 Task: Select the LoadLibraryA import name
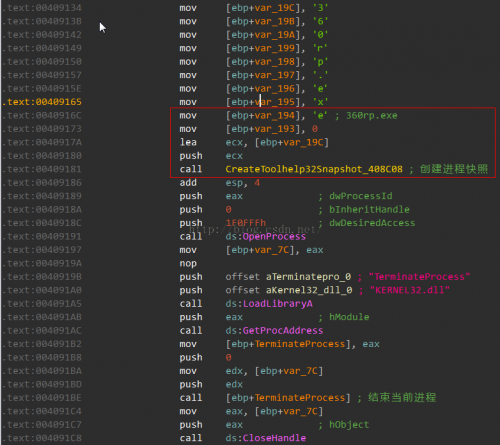coord(278,304)
